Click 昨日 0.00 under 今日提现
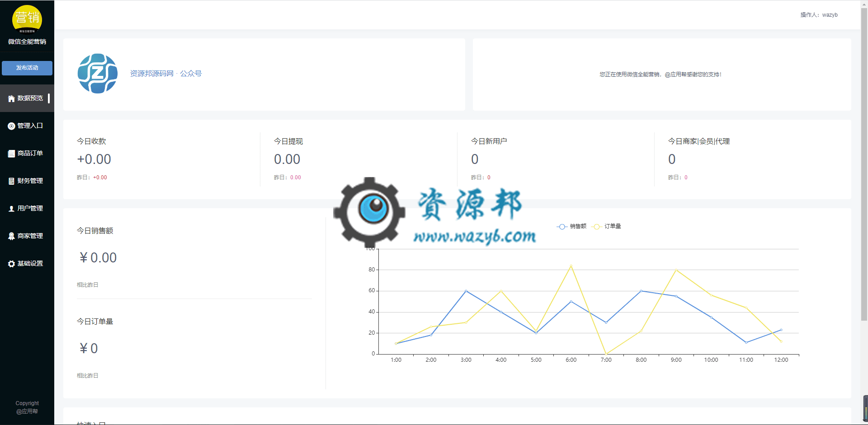The width and height of the screenshot is (868, 425). pos(288,177)
